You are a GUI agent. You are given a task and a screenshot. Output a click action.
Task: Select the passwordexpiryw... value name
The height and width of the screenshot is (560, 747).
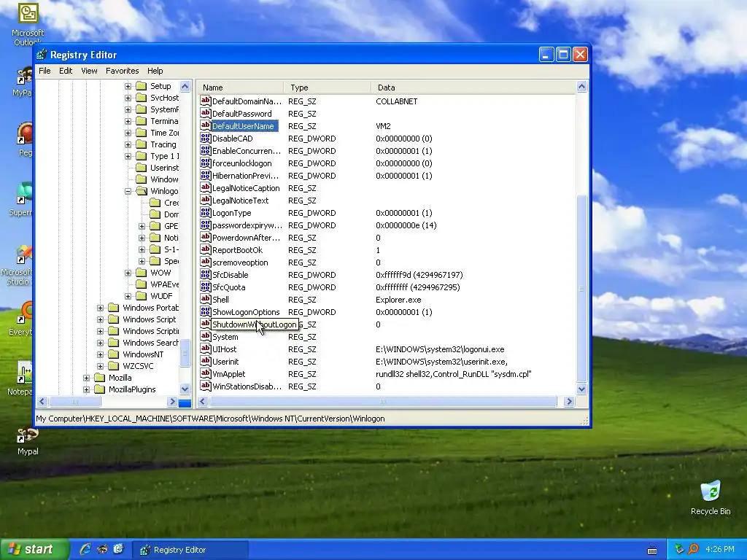247,225
